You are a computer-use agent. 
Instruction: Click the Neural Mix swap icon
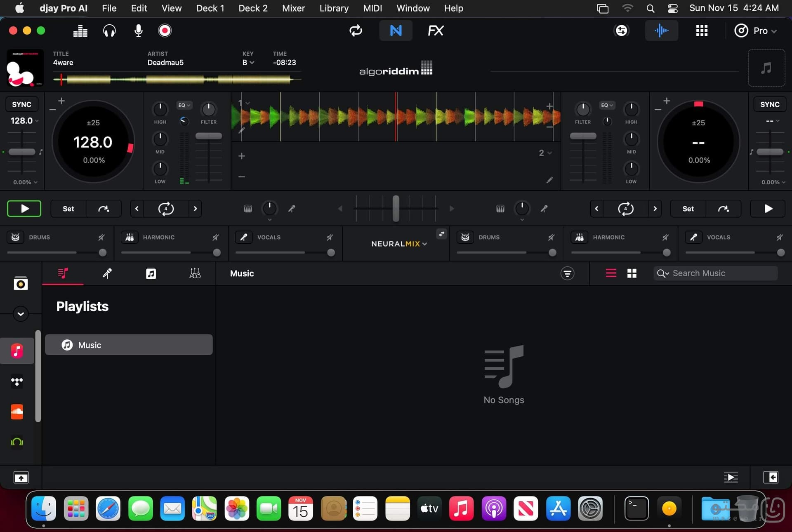click(x=441, y=234)
